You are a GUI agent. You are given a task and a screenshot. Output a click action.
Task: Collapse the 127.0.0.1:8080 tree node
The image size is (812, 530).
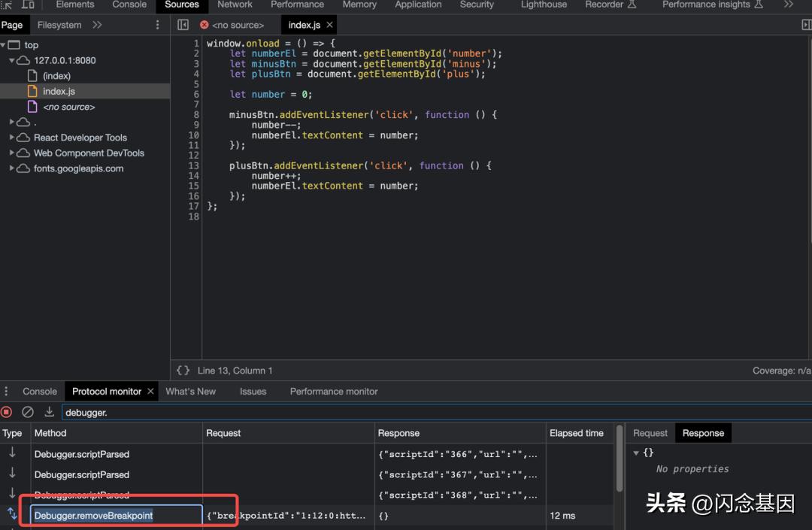[x=12, y=60]
